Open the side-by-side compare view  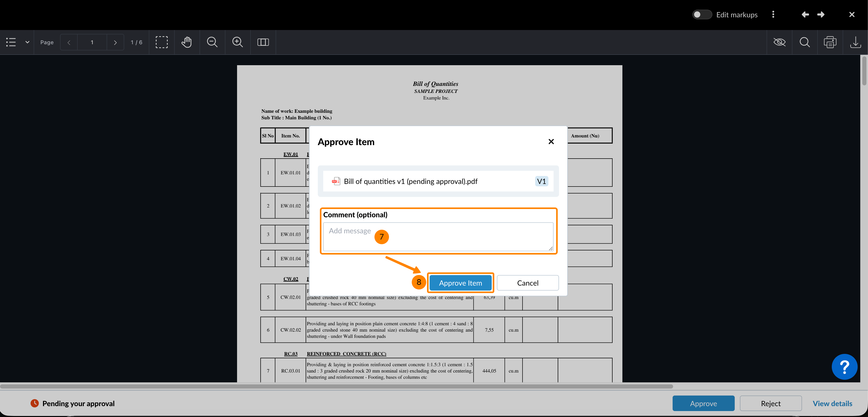pyautogui.click(x=263, y=42)
